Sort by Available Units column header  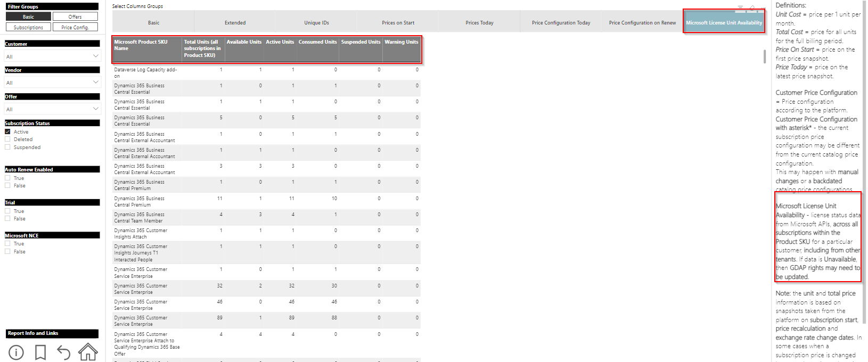click(x=244, y=49)
